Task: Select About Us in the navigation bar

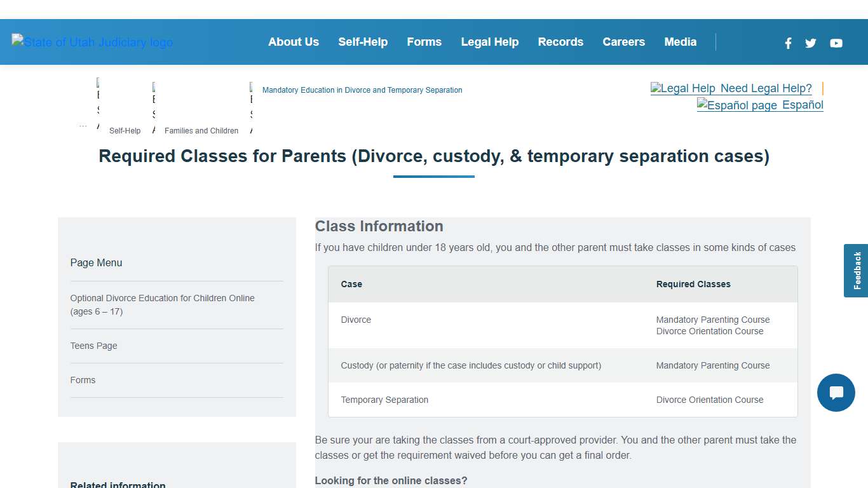Action: point(294,42)
